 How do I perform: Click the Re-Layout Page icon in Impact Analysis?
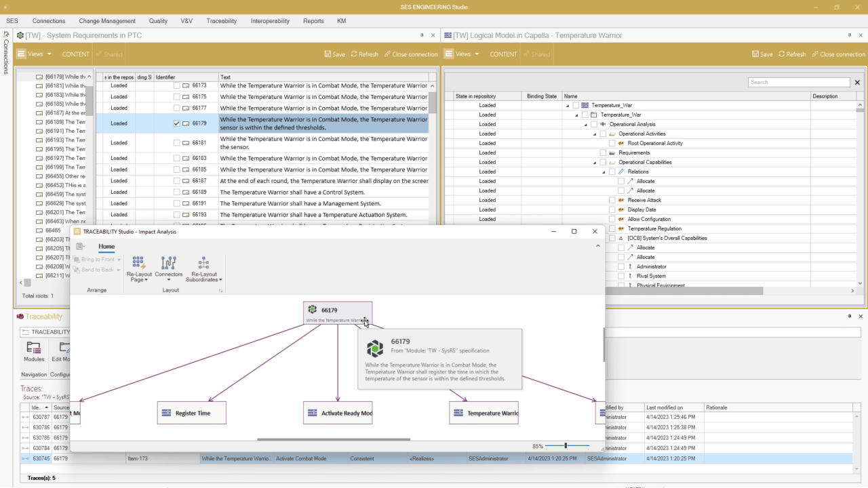tap(138, 264)
